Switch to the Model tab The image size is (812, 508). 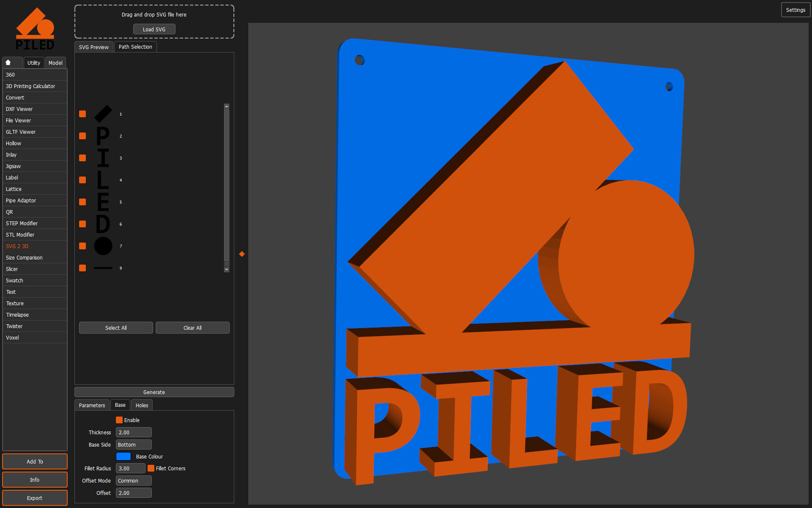[55, 63]
